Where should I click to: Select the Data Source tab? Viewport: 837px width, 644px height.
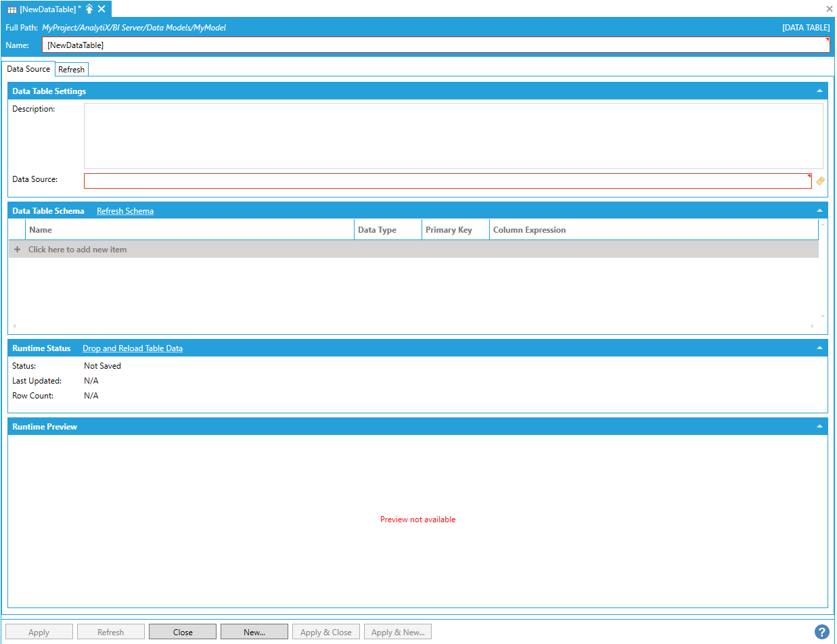28,69
